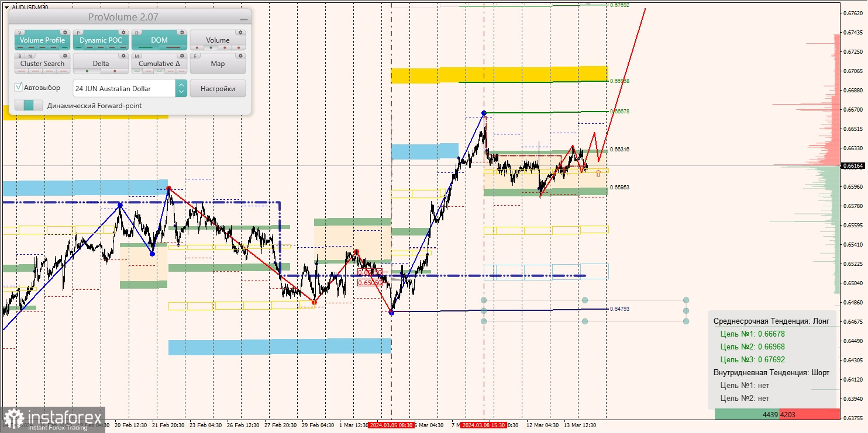Toggle red-dot segment under Delta
868x433 pixels.
(115, 71)
